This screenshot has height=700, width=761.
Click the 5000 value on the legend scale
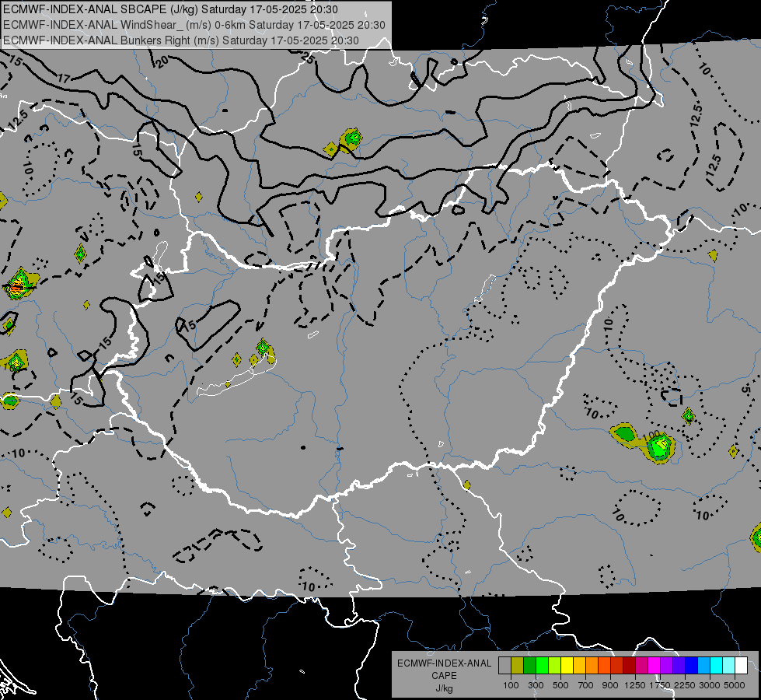point(735,685)
